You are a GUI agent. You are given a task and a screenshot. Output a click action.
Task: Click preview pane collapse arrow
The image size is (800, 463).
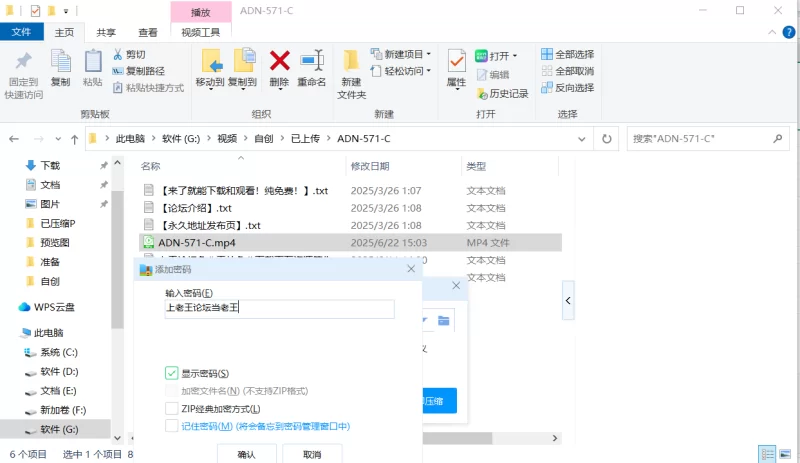[x=568, y=300]
